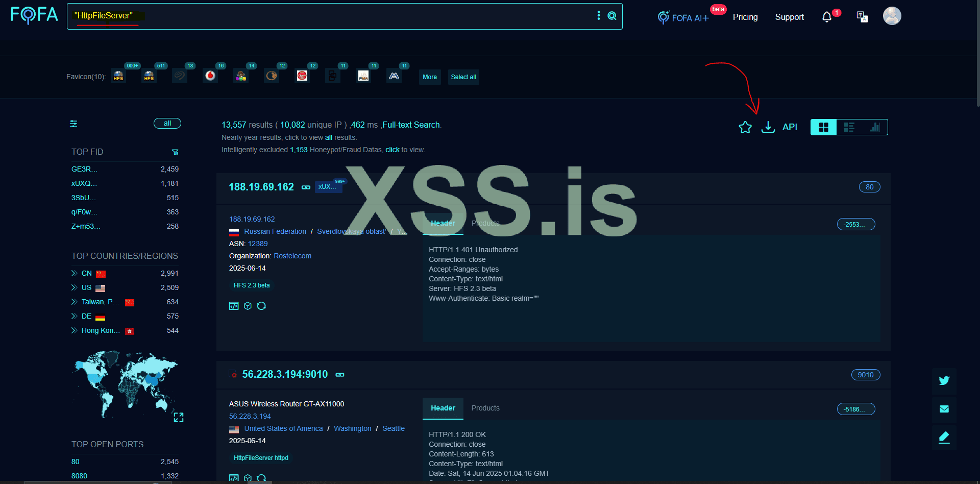Click the -2553... hash badge
The width and height of the screenshot is (980, 484).
pyautogui.click(x=856, y=224)
